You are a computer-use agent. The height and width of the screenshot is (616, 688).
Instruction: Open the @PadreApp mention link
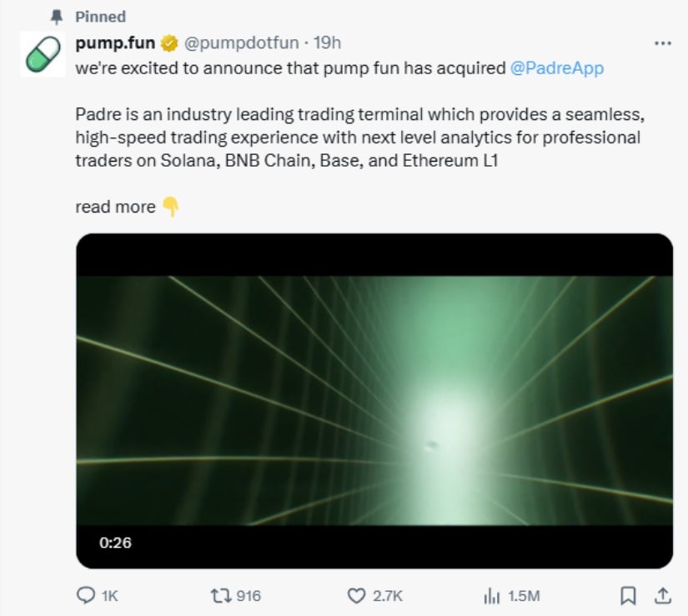point(556,68)
